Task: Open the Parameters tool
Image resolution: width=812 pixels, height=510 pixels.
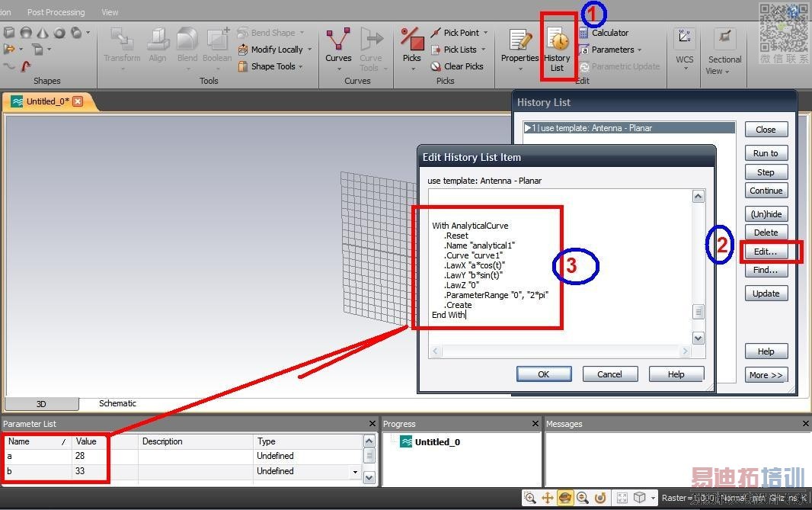Action: [607, 50]
